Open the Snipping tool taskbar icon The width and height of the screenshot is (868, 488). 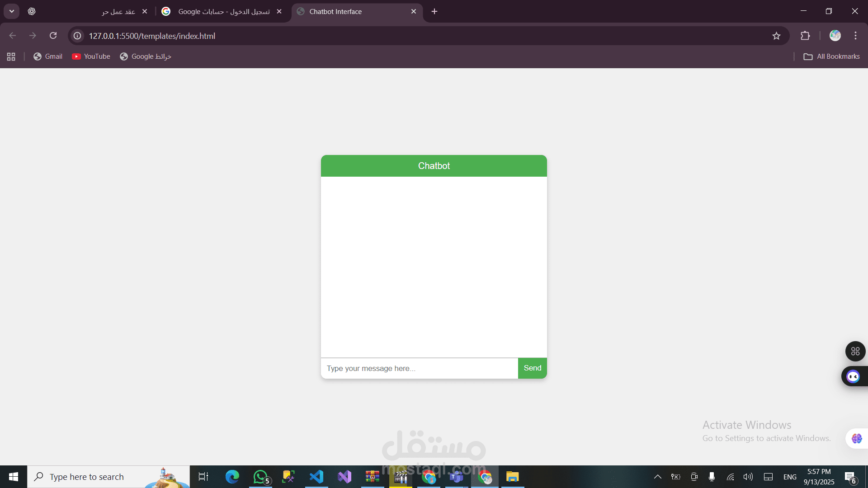pos(288,477)
